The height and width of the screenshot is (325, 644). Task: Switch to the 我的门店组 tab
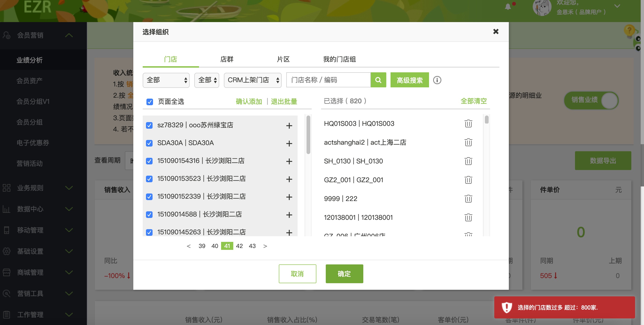(339, 59)
